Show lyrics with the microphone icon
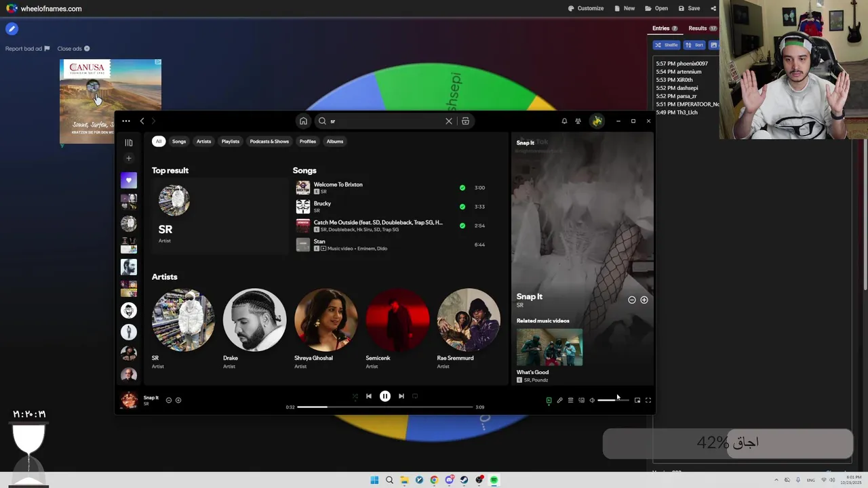The height and width of the screenshot is (488, 868). 559,401
